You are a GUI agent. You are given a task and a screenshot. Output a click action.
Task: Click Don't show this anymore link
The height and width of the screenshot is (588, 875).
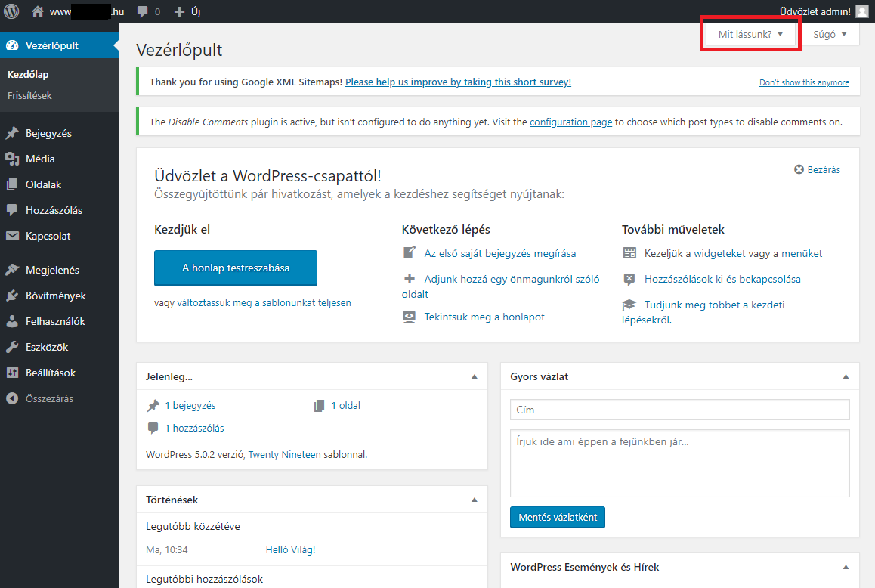coord(804,82)
